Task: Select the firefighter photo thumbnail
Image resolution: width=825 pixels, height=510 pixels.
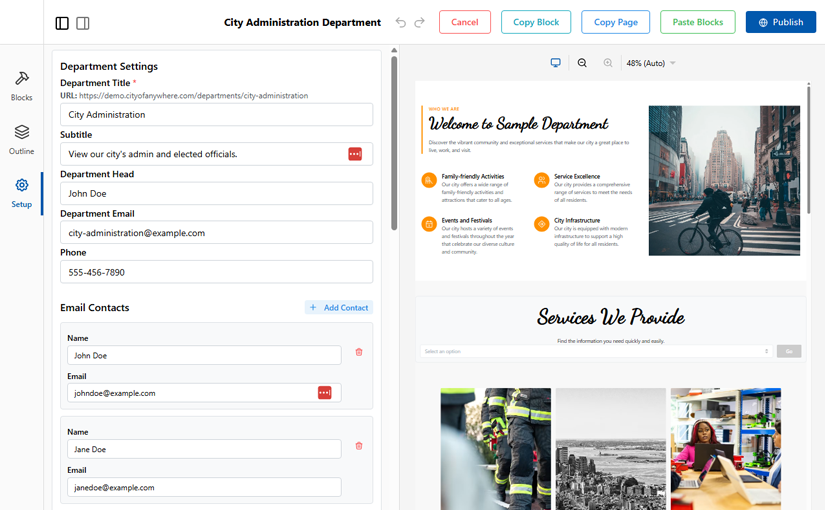Action: coord(496,449)
